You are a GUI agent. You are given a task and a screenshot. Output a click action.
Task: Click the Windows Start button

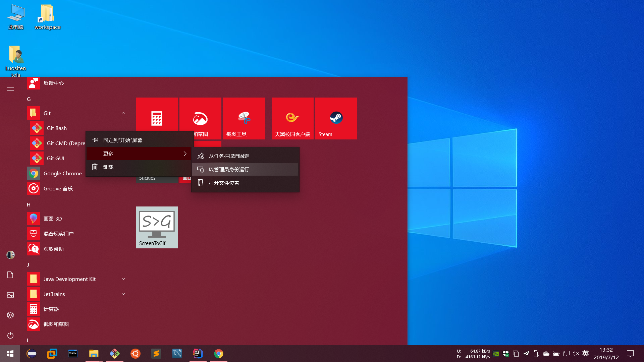10,354
